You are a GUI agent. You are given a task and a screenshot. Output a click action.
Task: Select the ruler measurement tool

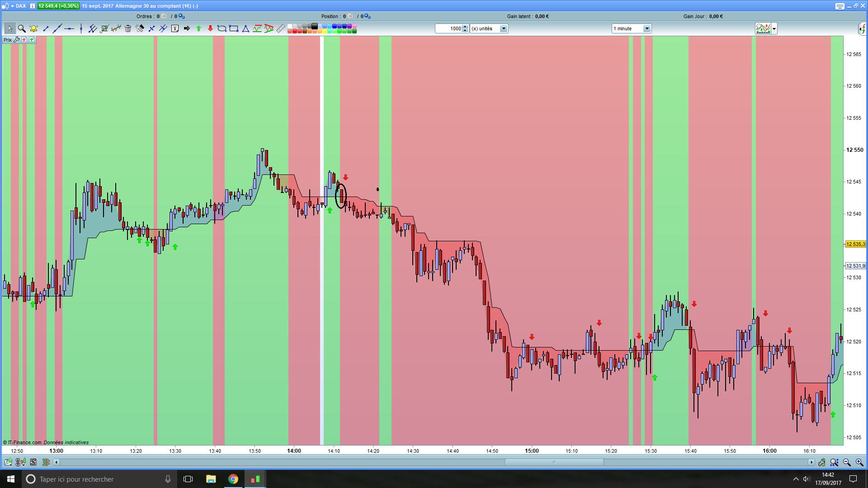[x=281, y=28]
